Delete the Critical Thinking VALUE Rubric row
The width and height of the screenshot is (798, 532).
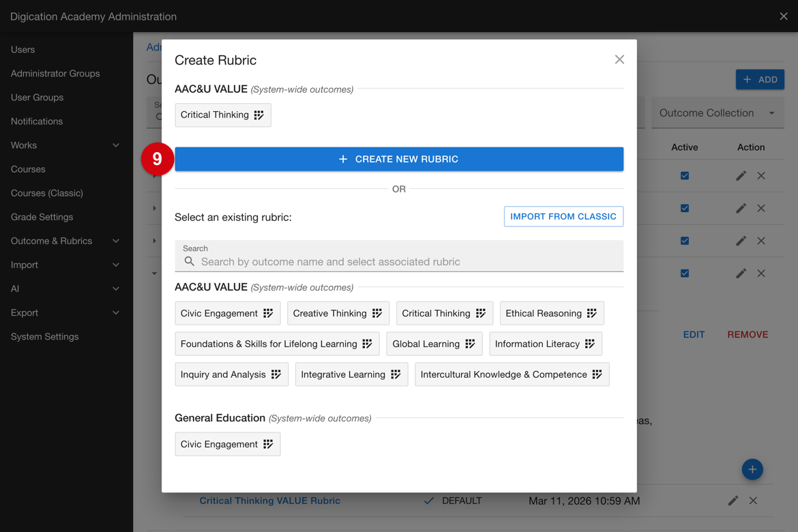coord(753,501)
